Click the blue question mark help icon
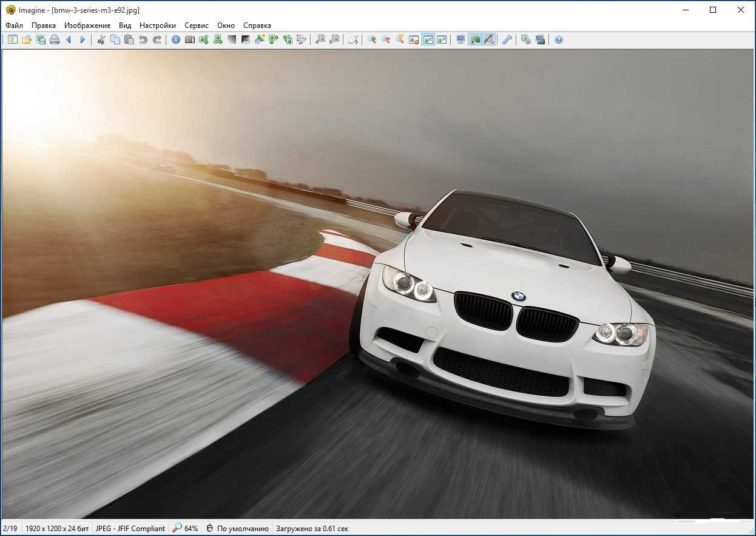Viewport: 756px width, 536px height. coord(559,40)
